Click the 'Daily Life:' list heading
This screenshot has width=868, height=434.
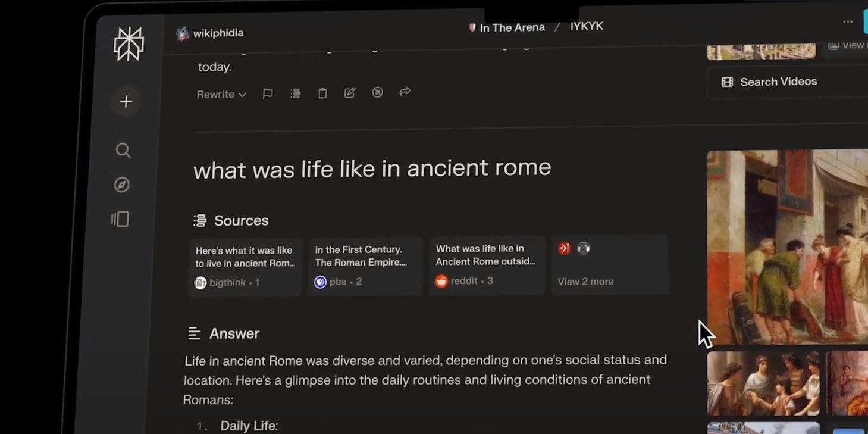point(249,426)
